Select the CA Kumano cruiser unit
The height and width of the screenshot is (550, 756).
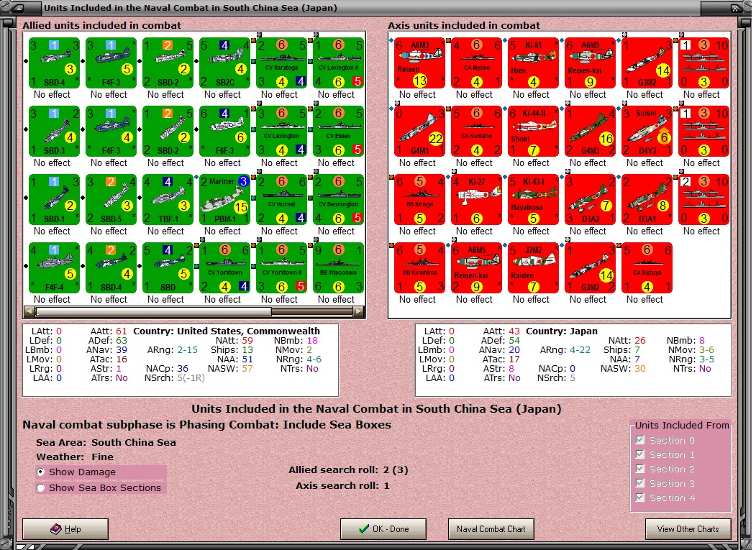476,132
